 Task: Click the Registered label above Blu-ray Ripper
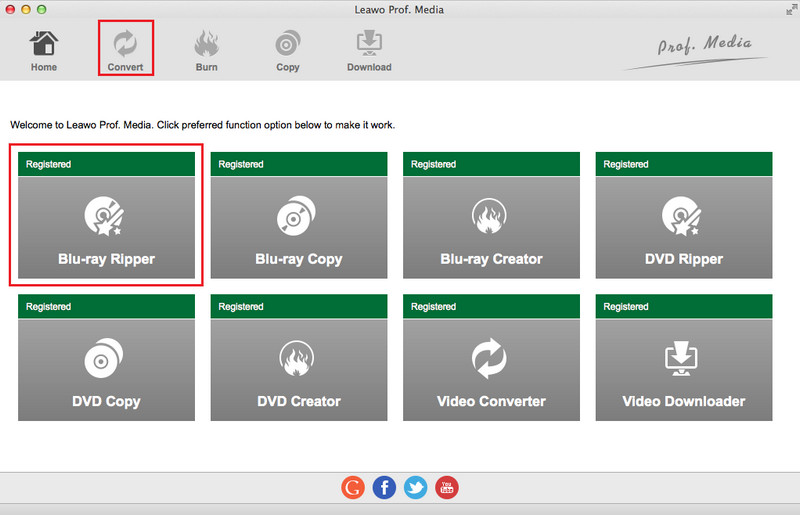click(48, 164)
